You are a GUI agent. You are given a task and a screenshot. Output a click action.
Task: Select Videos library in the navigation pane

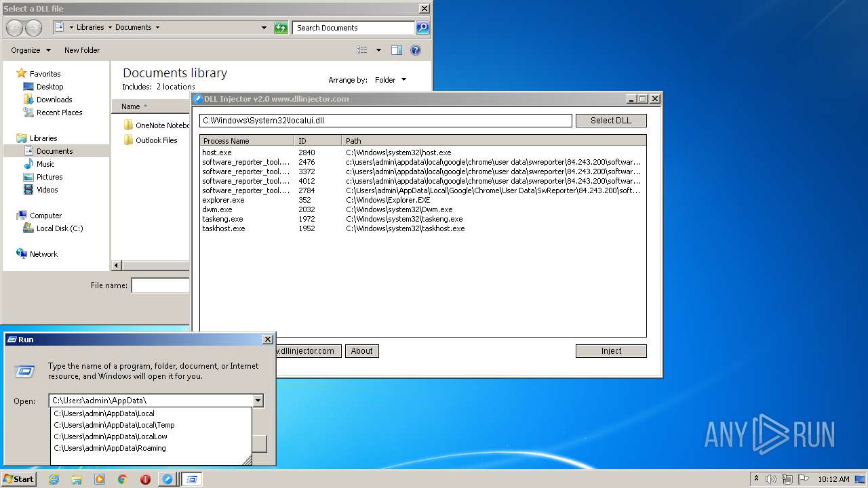click(x=47, y=190)
